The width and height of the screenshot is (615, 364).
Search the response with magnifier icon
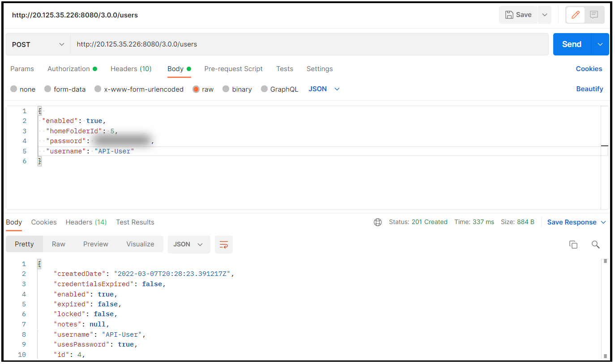(x=595, y=245)
